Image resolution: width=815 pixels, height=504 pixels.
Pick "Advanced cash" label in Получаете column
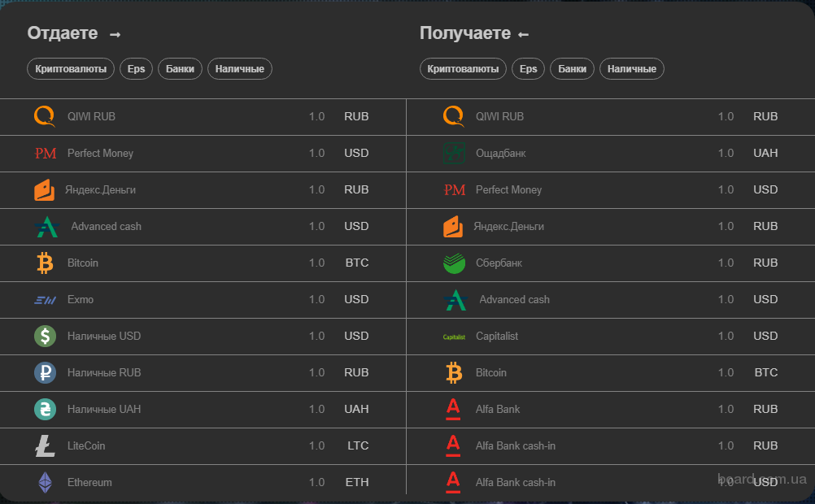click(515, 300)
